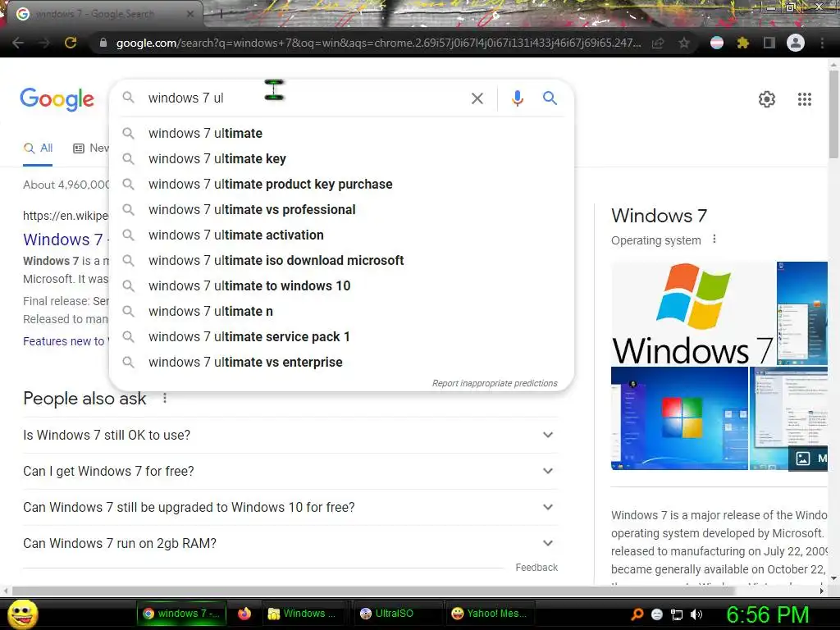The height and width of the screenshot is (630, 840).
Task: Choose suggestion 'windows 7 ultimate n'
Action: point(341,311)
